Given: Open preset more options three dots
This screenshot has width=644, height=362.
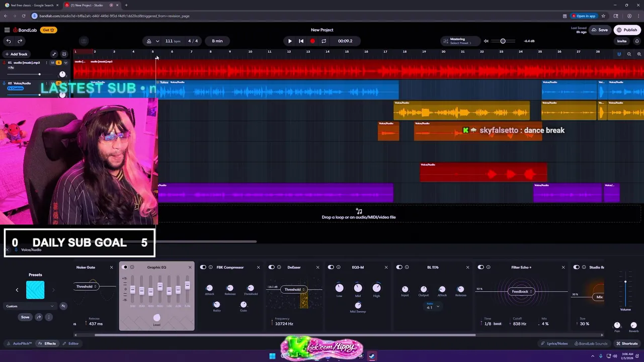Looking at the screenshot, I should pos(49,317).
